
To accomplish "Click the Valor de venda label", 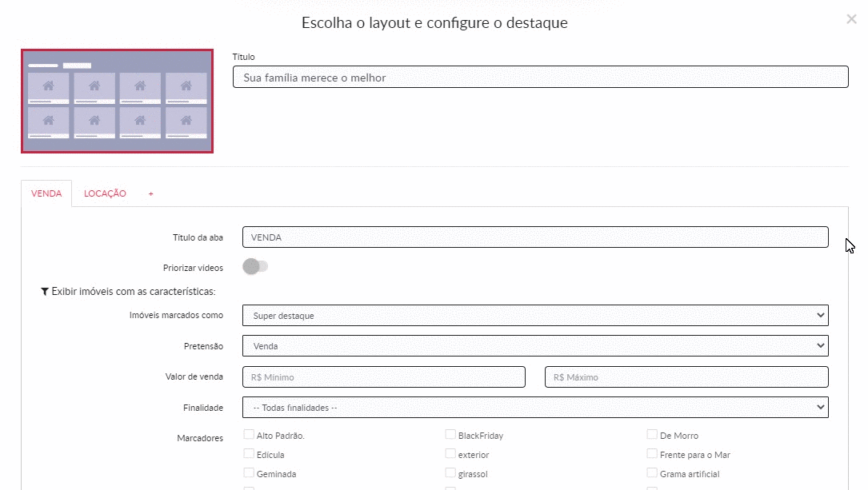I will [194, 376].
